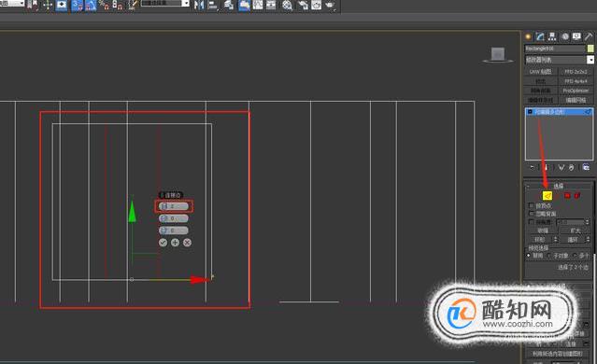
Task: Toggle the Ignore Backfacing checkbox
Action: click(531, 214)
